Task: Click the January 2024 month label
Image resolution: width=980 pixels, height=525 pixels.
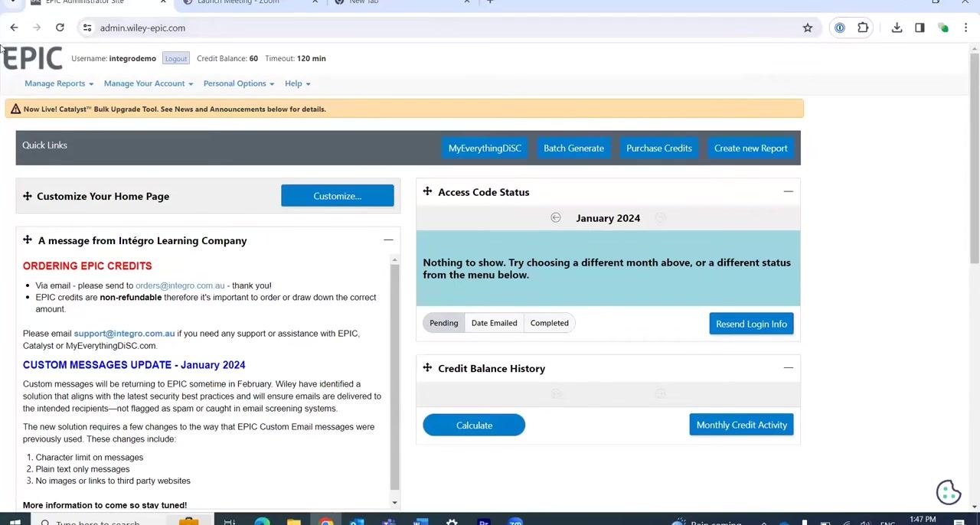Action: tap(608, 218)
